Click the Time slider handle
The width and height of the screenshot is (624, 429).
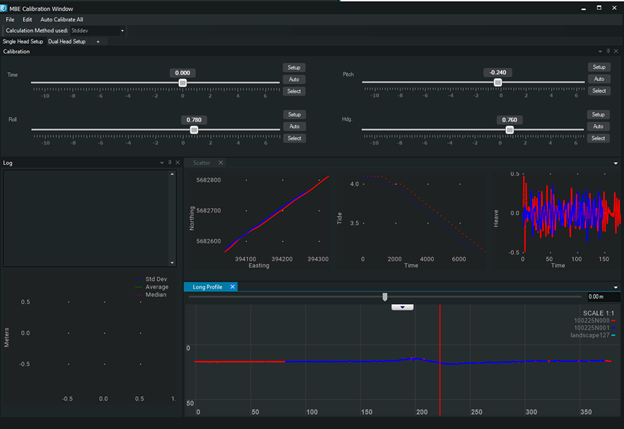coord(183,83)
